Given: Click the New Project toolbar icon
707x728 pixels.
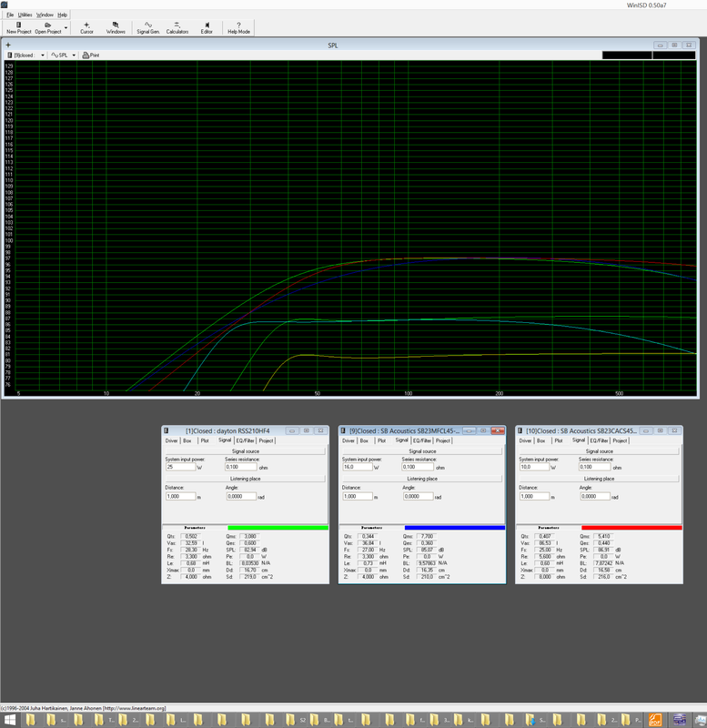Looking at the screenshot, I should click(18, 28).
